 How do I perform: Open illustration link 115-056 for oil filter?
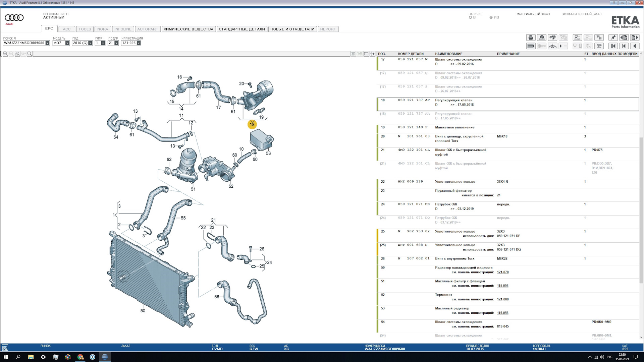pyautogui.click(x=502, y=286)
